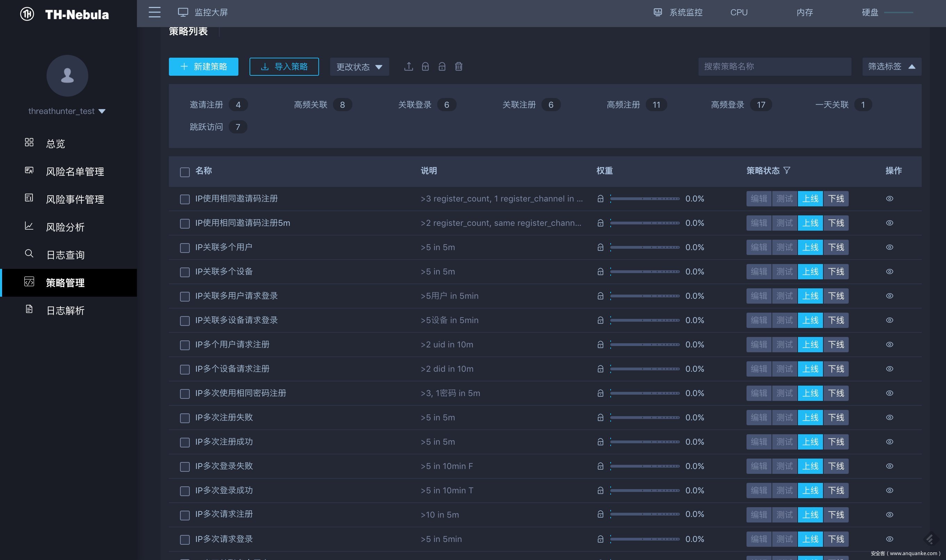
Task: Click the closed lock icon in toolbar
Action: (x=425, y=67)
